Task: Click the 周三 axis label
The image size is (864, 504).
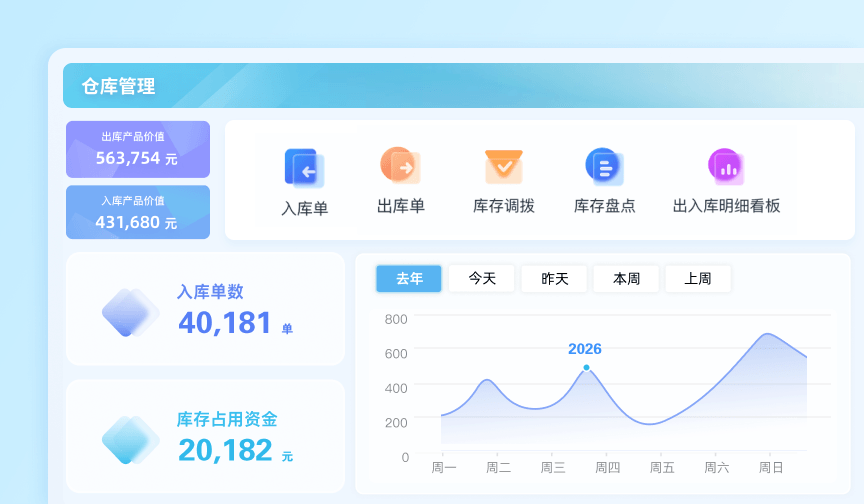Action: [553, 468]
